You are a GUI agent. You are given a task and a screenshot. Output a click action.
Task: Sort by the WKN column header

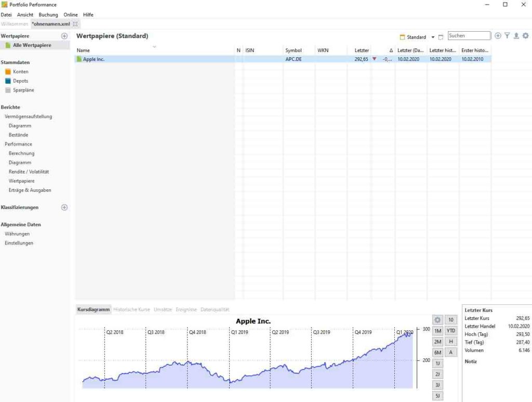(x=331, y=50)
